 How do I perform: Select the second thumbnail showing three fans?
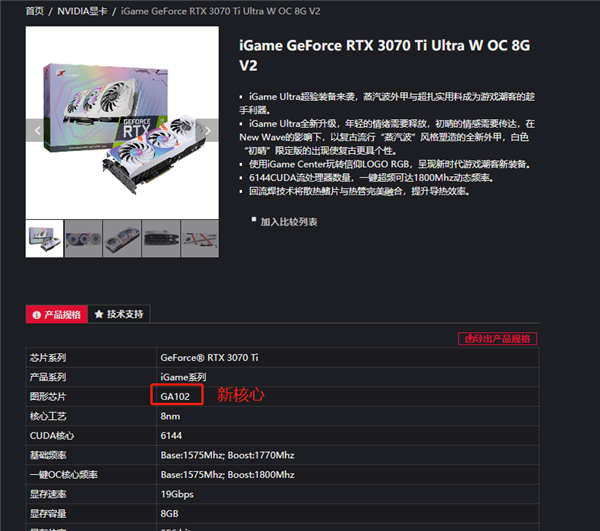tap(83, 239)
